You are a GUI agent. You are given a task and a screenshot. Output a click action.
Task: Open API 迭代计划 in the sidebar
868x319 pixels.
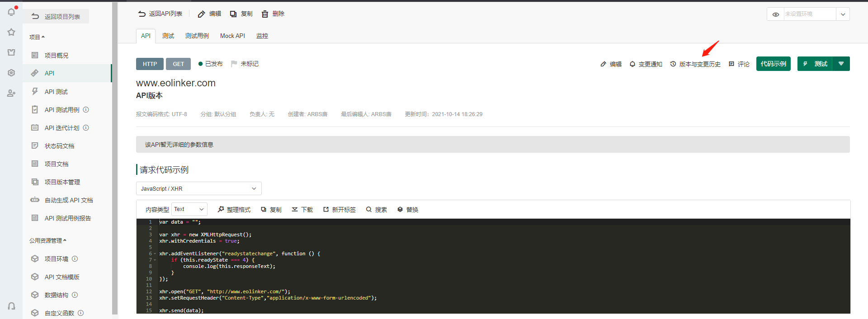click(62, 128)
